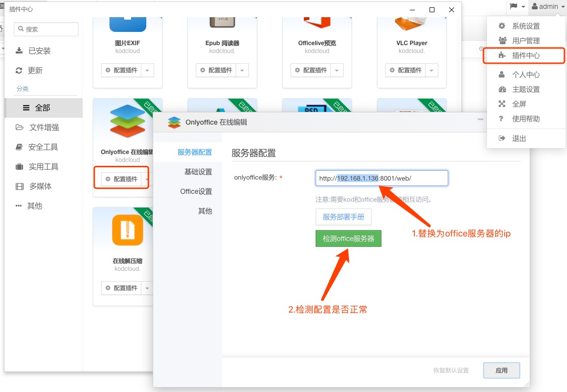Open 系统设置 gear icon in admin menu
Viewport: 567px width, 392px height.
pos(501,26)
